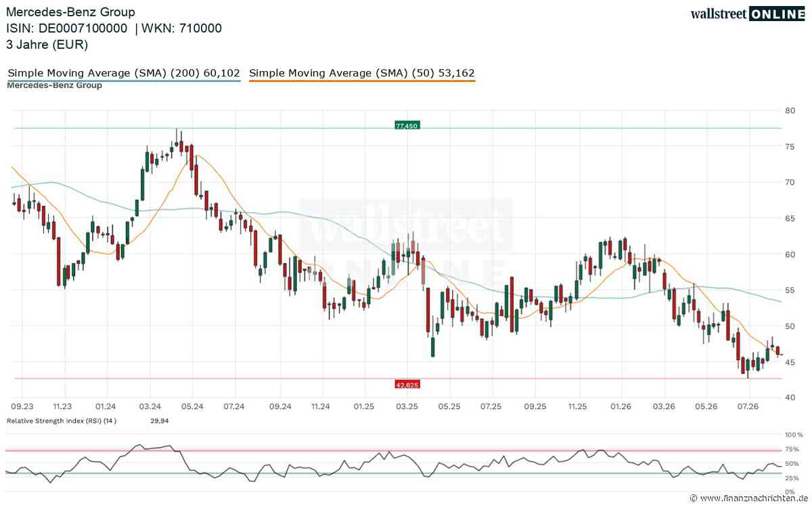Click the Mercedes-Benz Group chart title
Viewport: 812px width, 508px height.
(x=70, y=12)
